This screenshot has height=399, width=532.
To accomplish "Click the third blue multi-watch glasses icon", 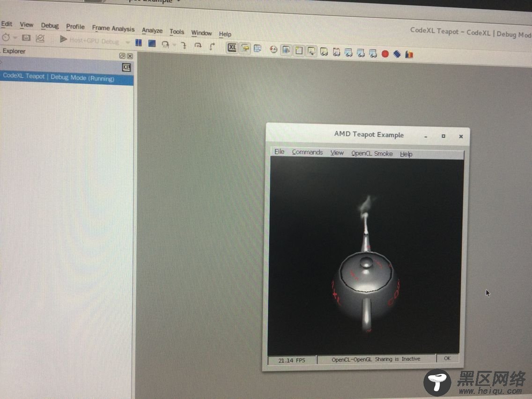I will point(373,53).
